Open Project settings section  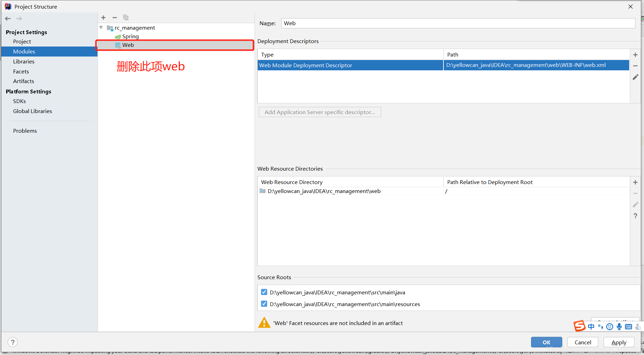[22, 41]
